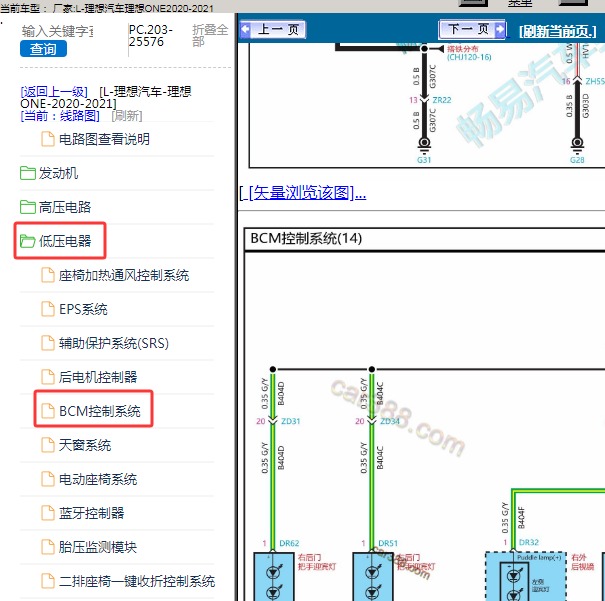The width and height of the screenshot is (605, 601).
Task: Open EPS系统 item
Action: pos(83,309)
